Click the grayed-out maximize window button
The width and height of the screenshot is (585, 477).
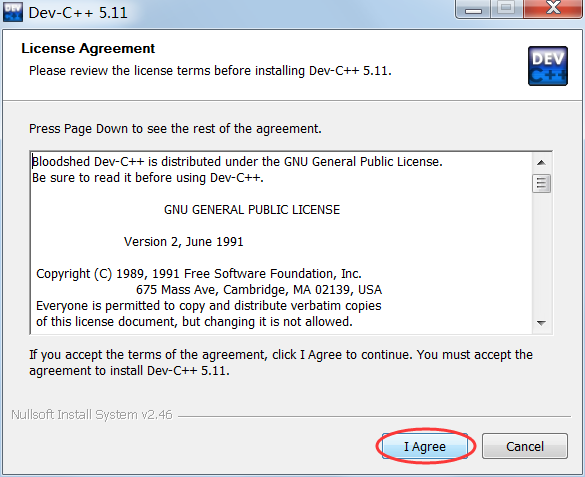(x=507, y=9)
